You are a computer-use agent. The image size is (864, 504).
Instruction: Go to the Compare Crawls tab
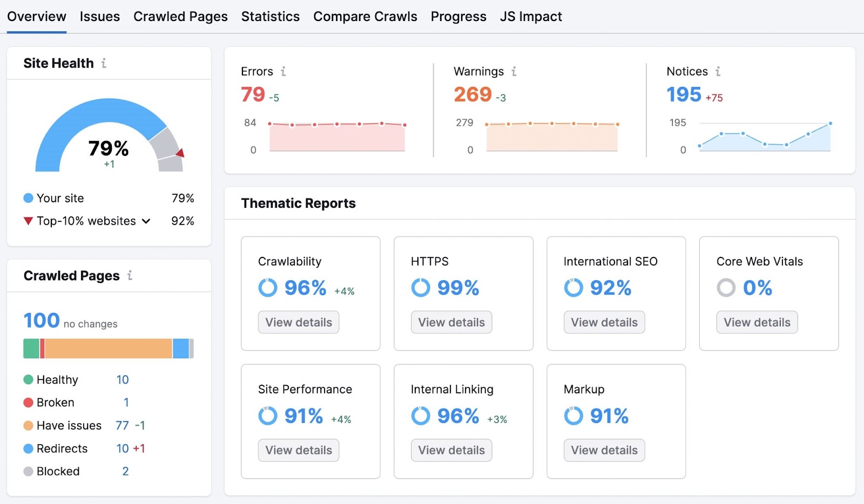pyautogui.click(x=365, y=16)
